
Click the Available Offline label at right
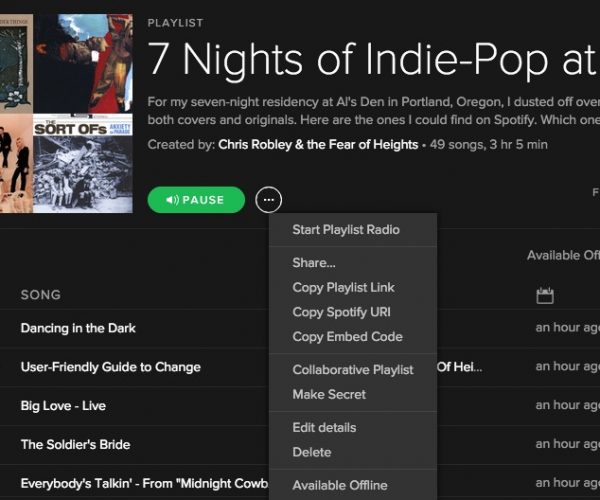[x=563, y=255]
